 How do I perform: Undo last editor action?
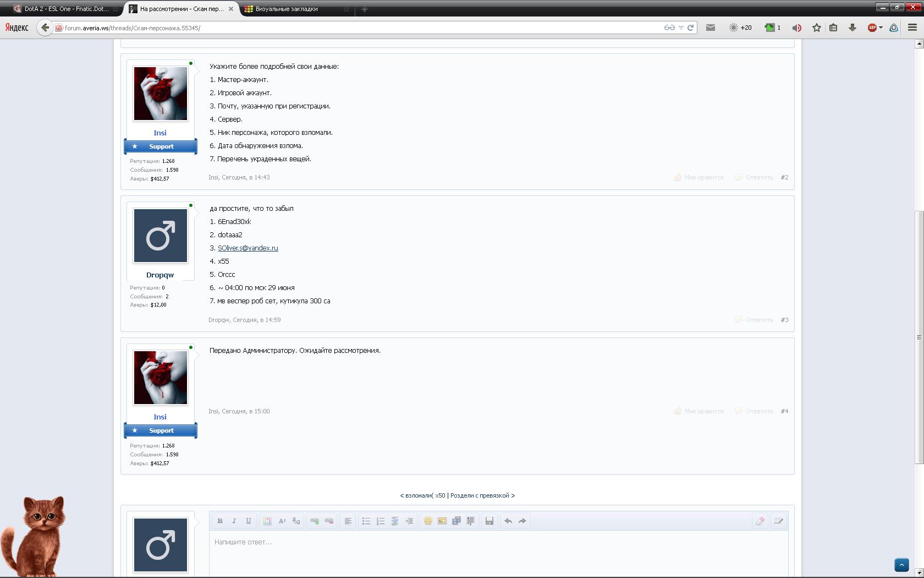[508, 521]
